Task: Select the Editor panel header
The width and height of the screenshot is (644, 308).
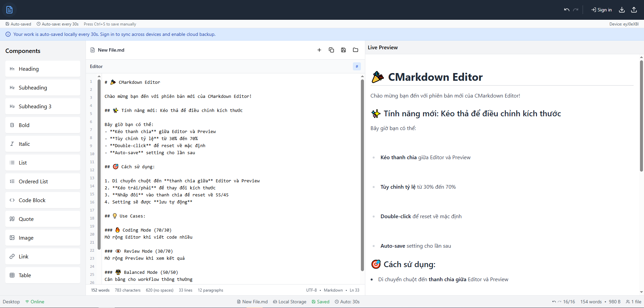Action: pos(96,66)
